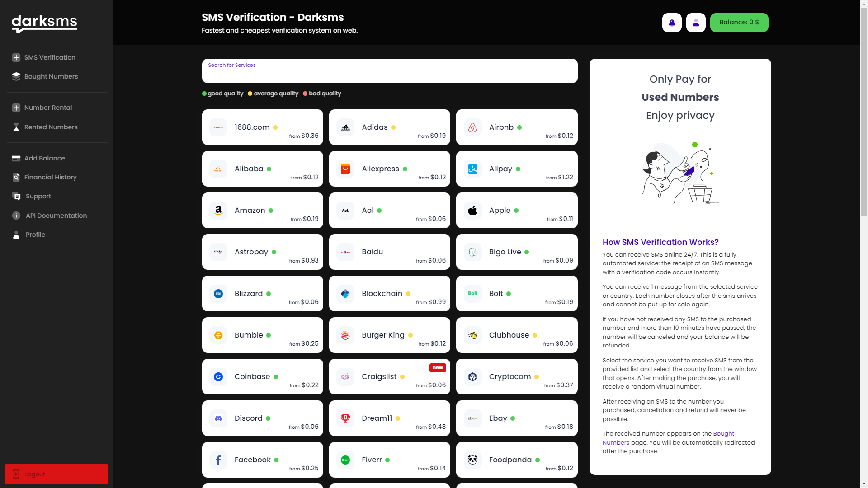Click the Airbnb logo icon
This screenshot has width=868, height=488.
472,127
